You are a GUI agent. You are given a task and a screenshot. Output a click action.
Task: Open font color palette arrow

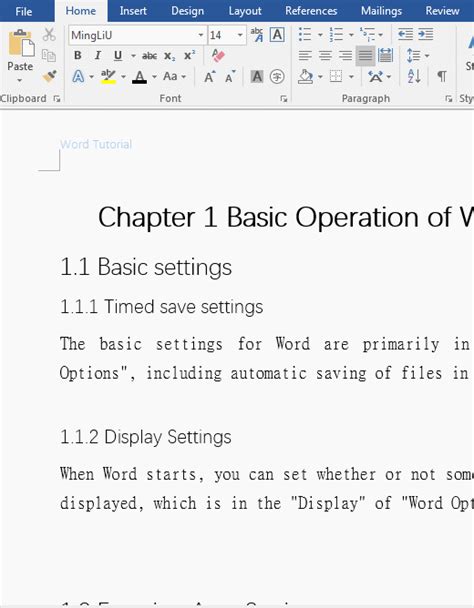point(154,77)
